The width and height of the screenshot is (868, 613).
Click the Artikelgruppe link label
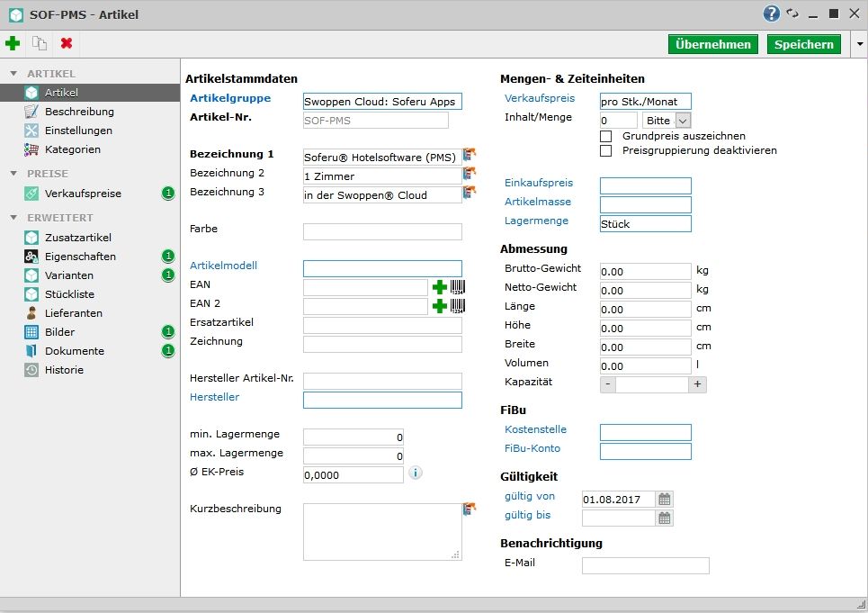[230, 98]
